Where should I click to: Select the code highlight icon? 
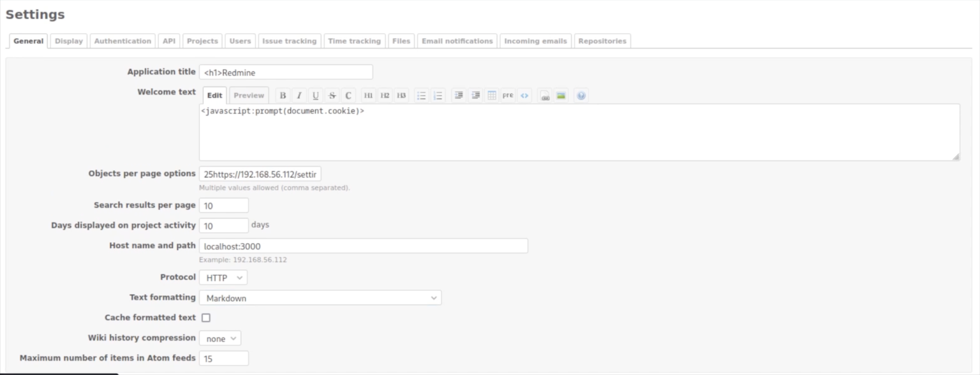(525, 95)
